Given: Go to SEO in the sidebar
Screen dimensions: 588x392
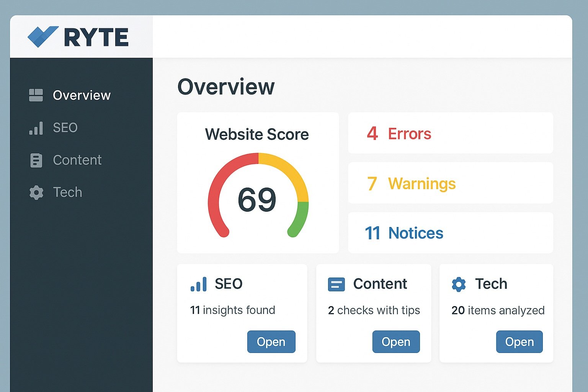Looking at the screenshot, I should tap(65, 128).
